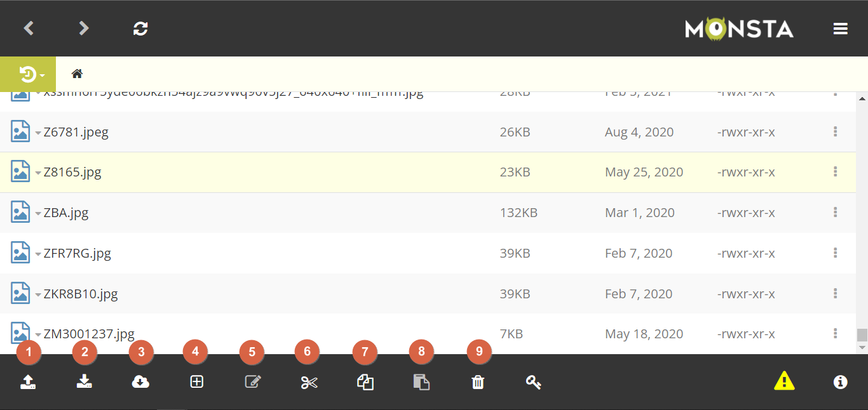Select the file name Z6781.jpeg
This screenshot has width=868, height=410.
click(x=76, y=133)
